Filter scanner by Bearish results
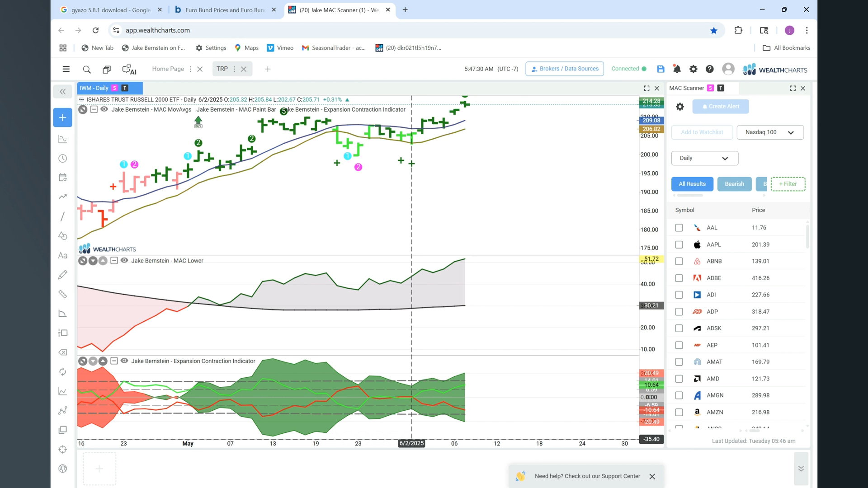 pos(734,184)
